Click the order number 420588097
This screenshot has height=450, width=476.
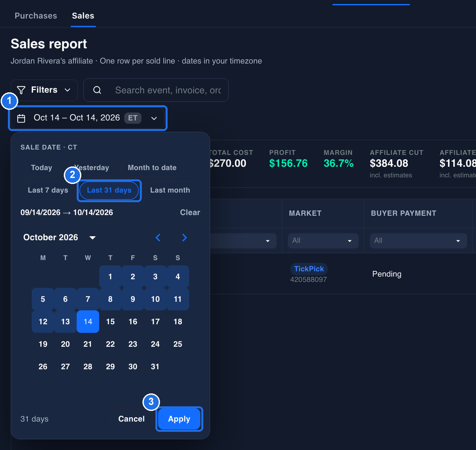pos(309,279)
